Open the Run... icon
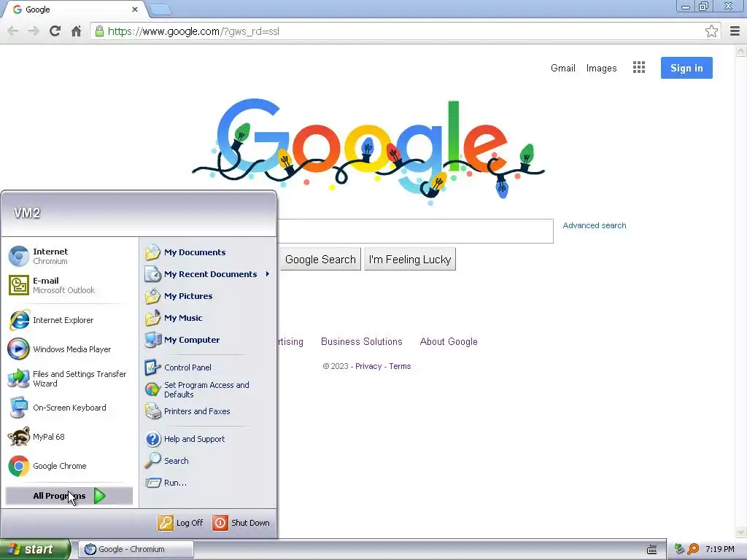Screen dimensions: 747x560 [152, 483]
